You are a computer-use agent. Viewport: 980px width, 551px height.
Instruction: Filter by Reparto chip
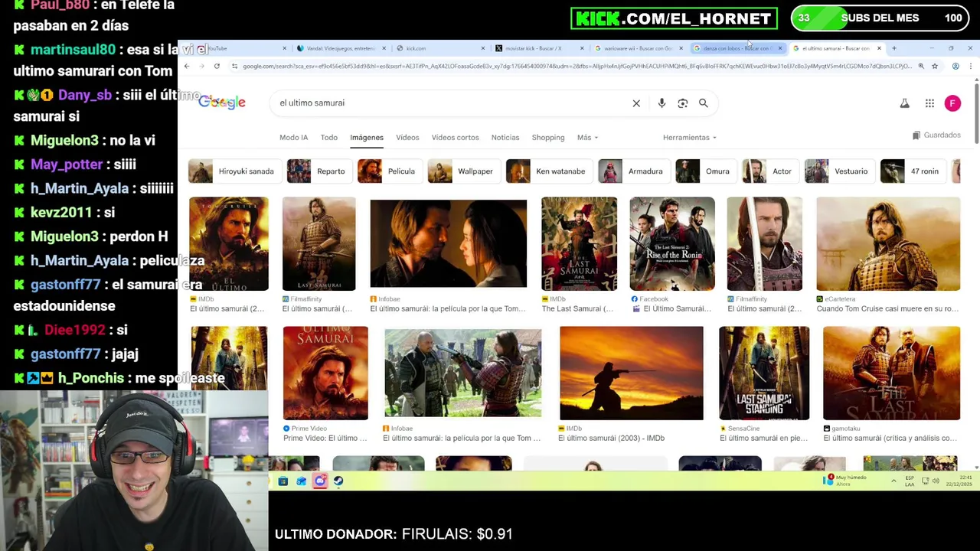[x=318, y=171]
